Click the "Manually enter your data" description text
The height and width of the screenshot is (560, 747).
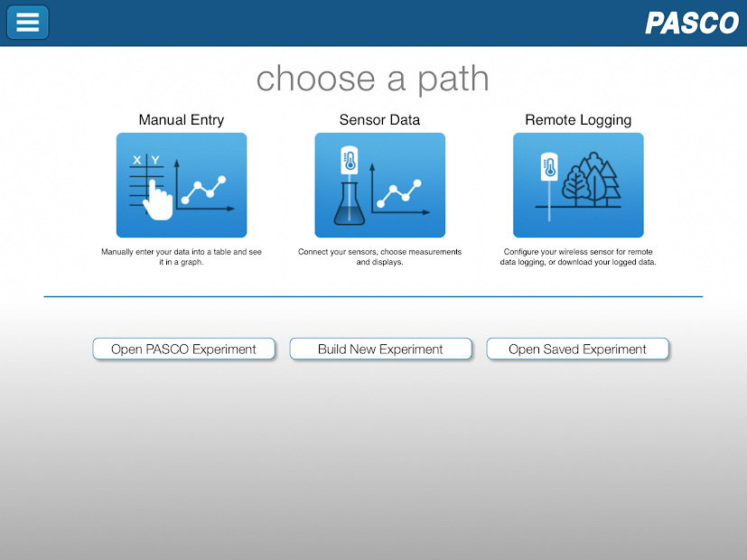click(182, 257)
